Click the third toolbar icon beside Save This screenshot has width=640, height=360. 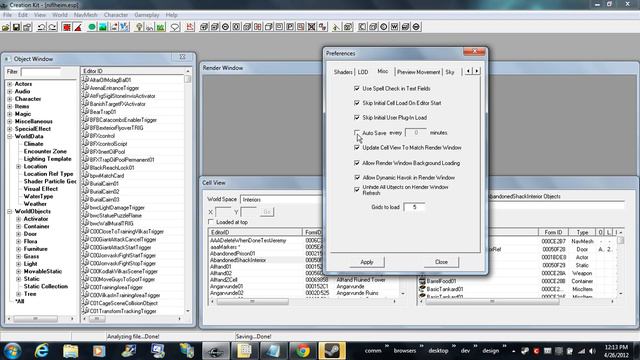27,27
